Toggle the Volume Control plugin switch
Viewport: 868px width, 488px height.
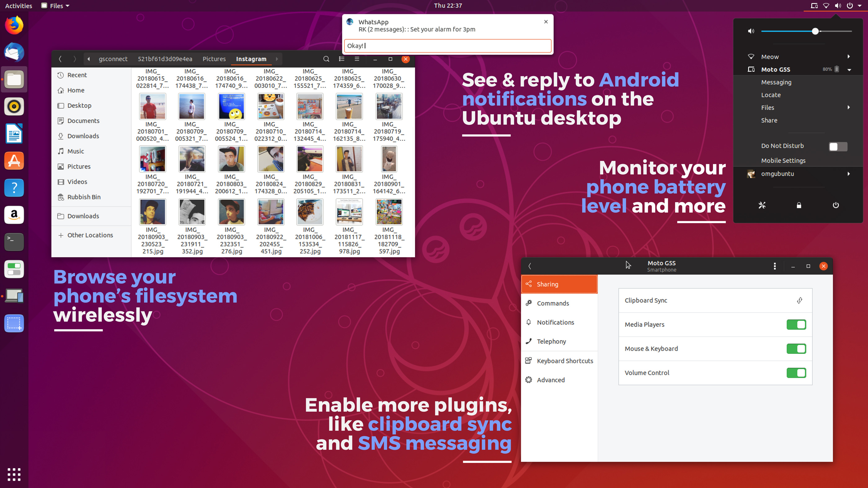796,372
